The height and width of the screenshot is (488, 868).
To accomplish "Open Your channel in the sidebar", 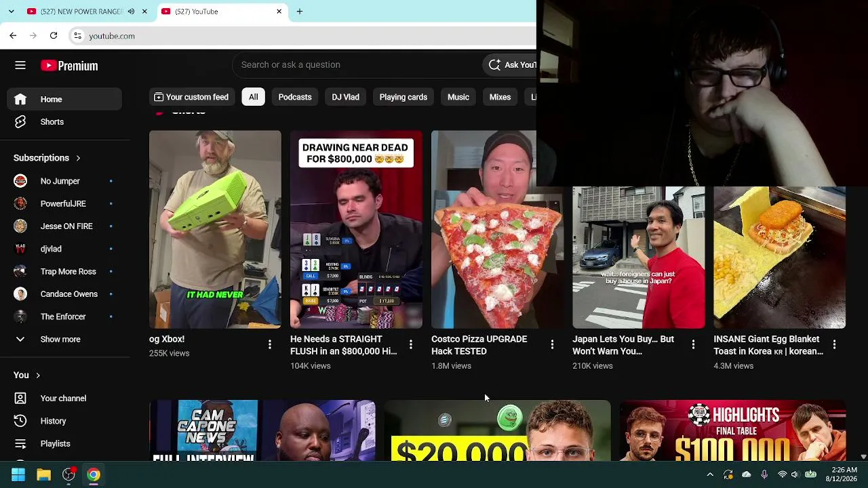I will 65,399.
